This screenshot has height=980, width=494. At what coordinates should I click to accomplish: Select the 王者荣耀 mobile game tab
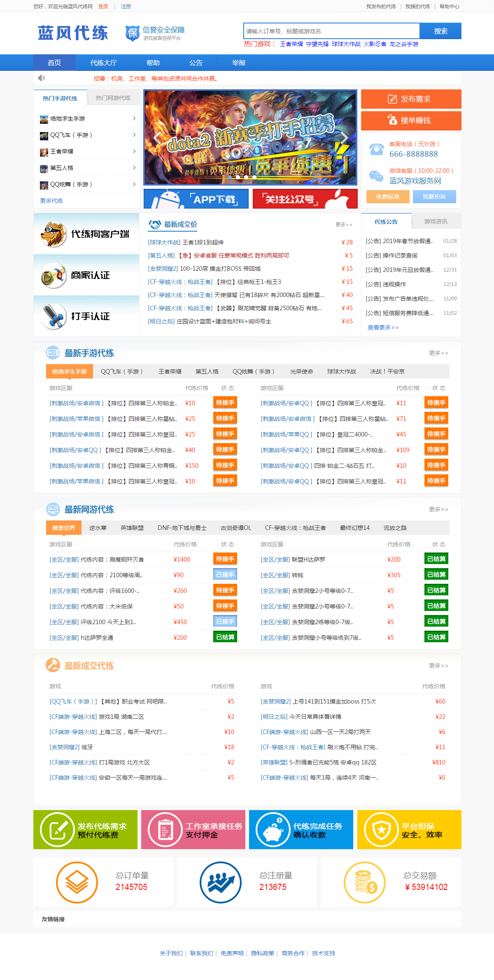coord(170,372)
